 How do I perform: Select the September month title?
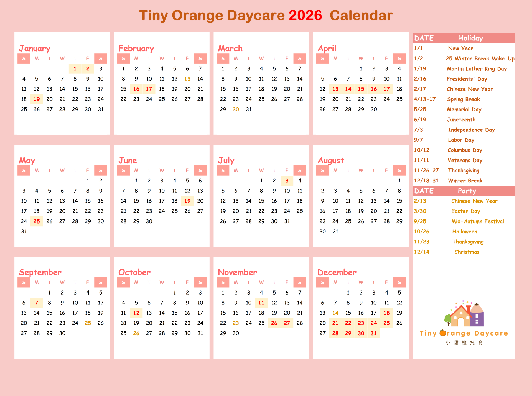pyautogui.click(x=40, y=272)
